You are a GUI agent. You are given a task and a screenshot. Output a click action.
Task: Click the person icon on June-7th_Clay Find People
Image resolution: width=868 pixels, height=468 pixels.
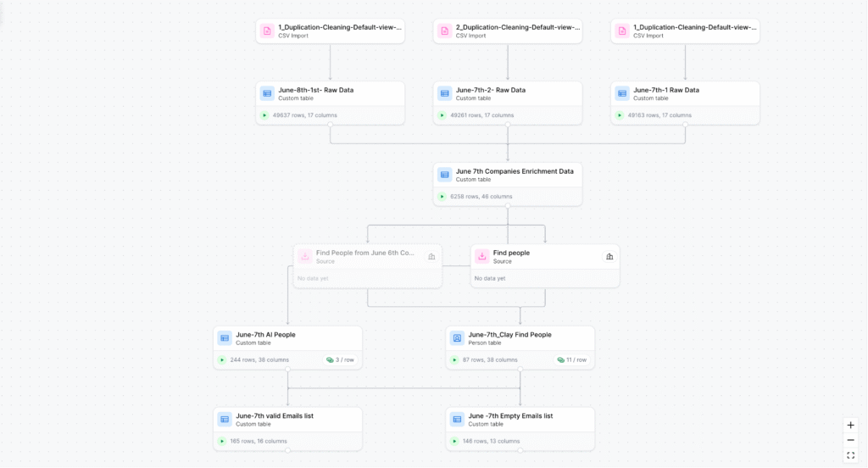click(457, 338)
